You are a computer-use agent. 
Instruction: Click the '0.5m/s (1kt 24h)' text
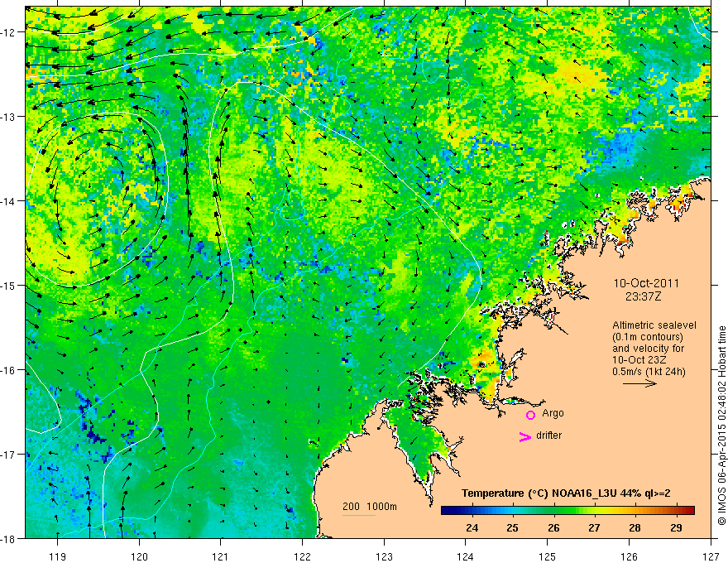pyautogui.click(x=649, y=372)
